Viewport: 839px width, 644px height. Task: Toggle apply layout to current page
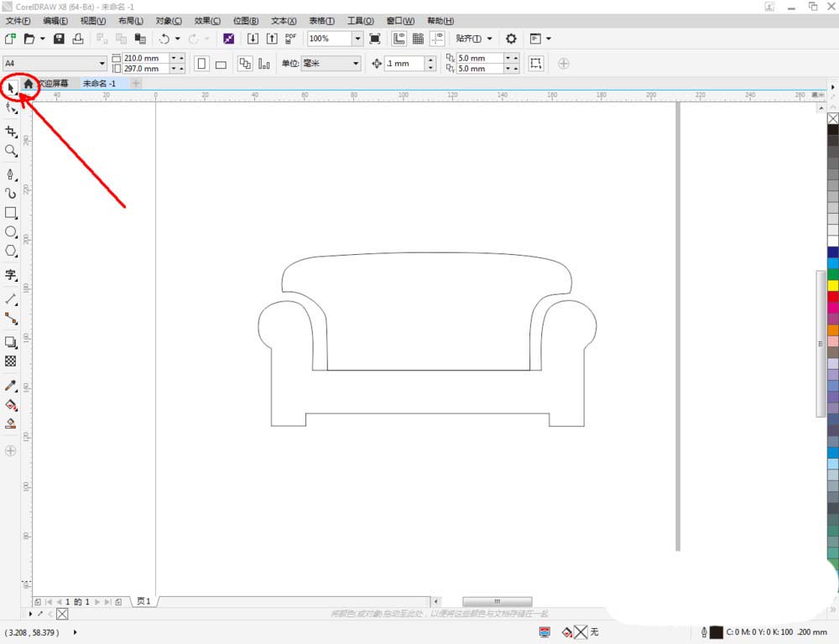click(263, 64)
